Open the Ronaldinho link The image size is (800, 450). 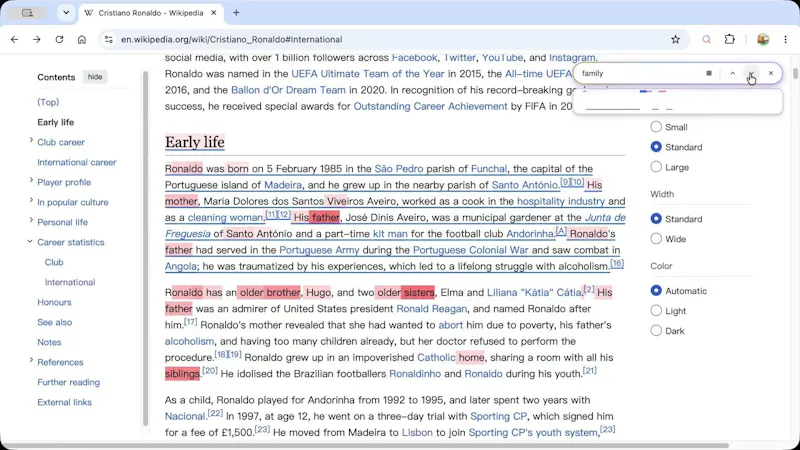tap(415, 373)
